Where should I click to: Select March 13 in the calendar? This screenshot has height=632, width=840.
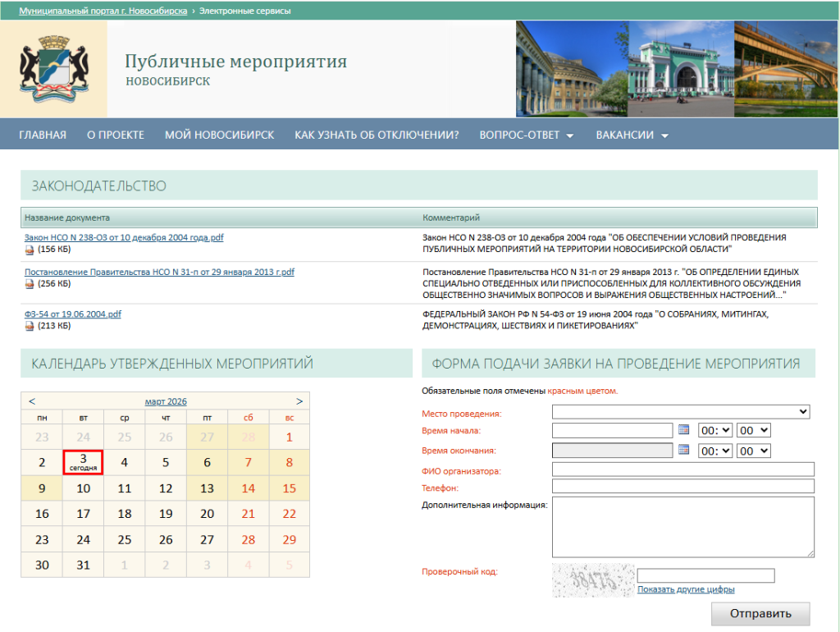[x=207, y=488]
